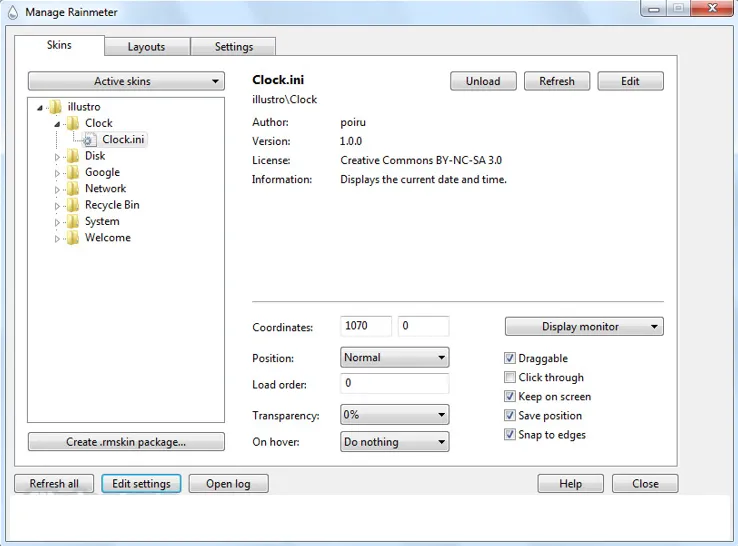
Task: Click the Load order input field
Action: [394, 383]
